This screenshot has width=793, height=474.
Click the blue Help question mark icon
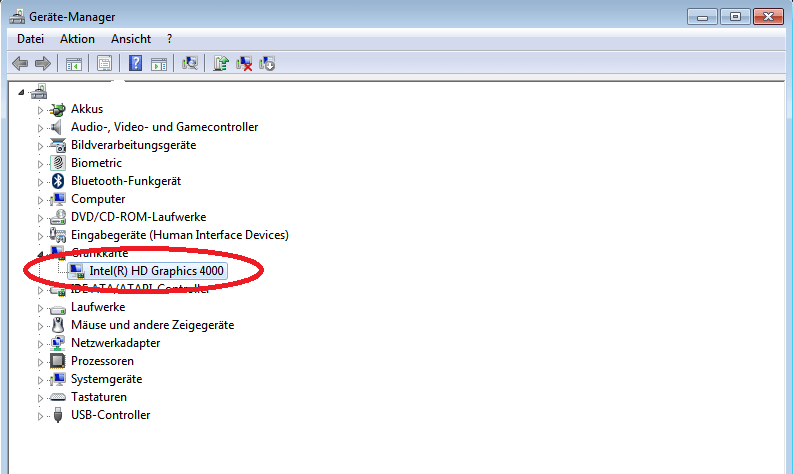136,64
